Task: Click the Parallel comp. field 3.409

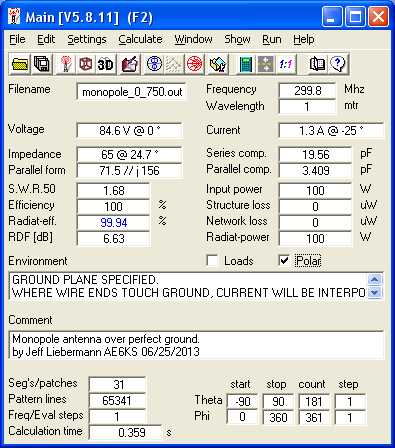Action: 315,170
